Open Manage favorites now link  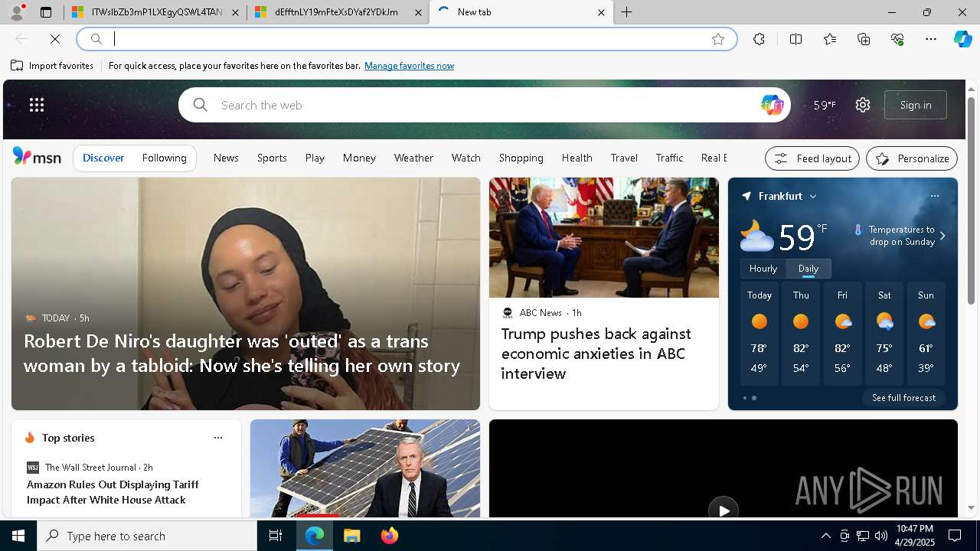pos(409,66)
